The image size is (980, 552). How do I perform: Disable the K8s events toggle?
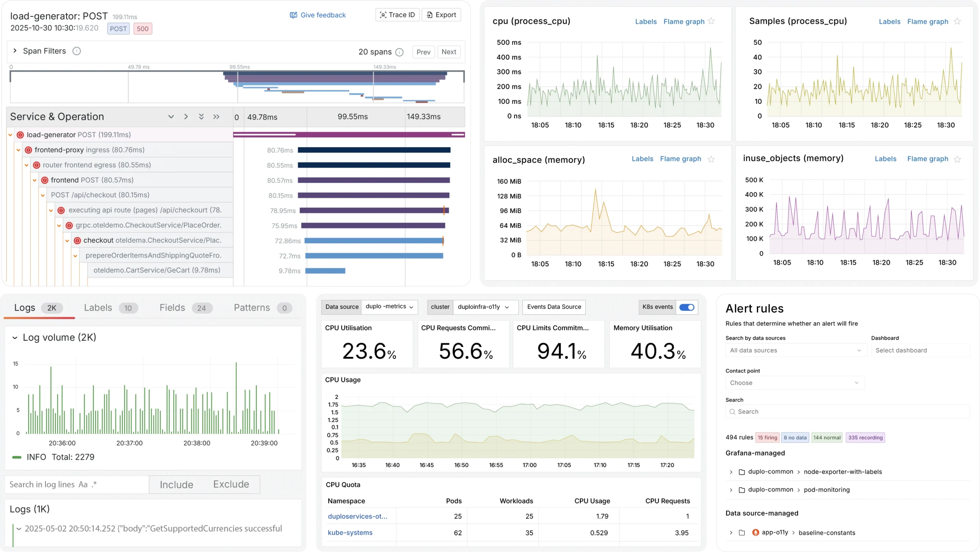click(687, 307)
